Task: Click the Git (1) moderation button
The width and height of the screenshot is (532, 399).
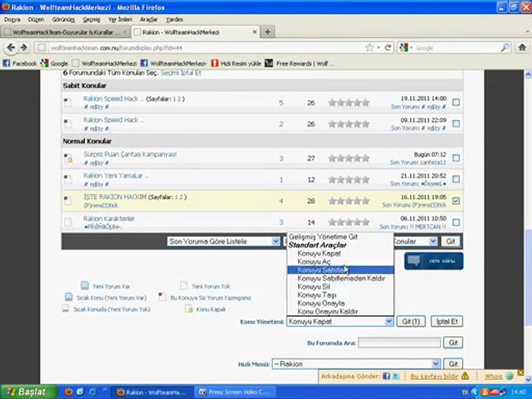Action: [x=411, y=321]
